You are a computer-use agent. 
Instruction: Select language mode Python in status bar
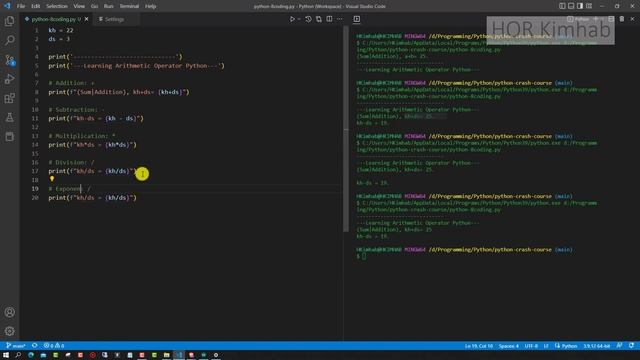[566, 346]
